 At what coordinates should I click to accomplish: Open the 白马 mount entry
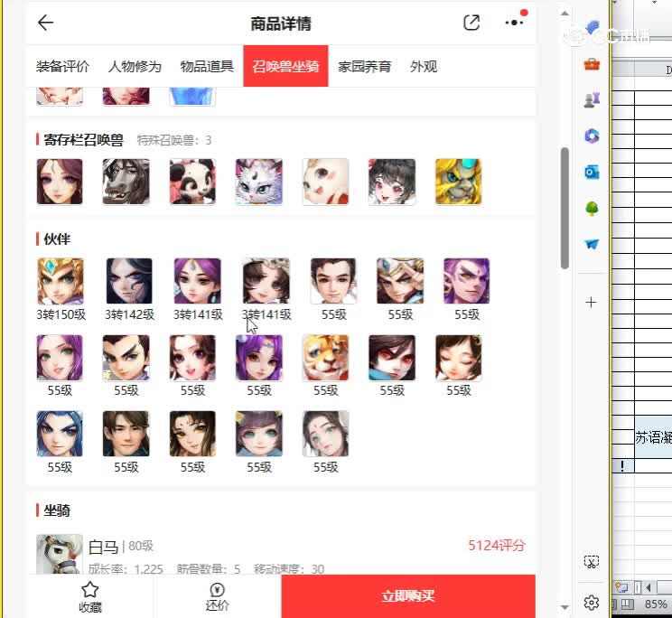(281, 555)
